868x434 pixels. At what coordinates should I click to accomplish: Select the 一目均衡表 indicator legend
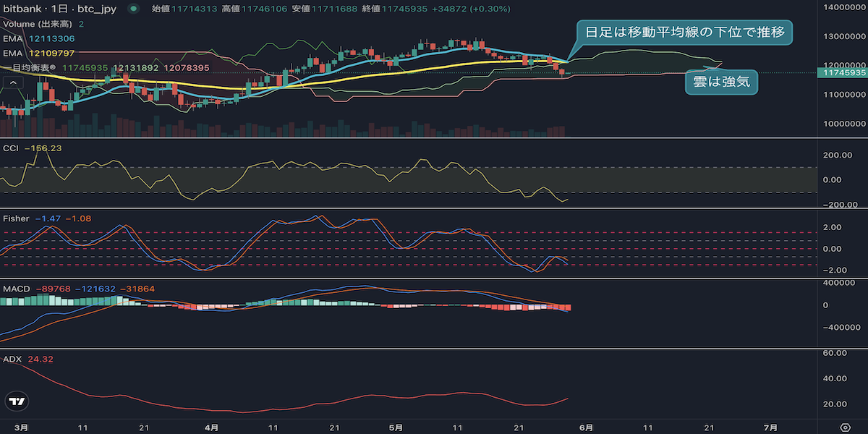click(106, 67)
